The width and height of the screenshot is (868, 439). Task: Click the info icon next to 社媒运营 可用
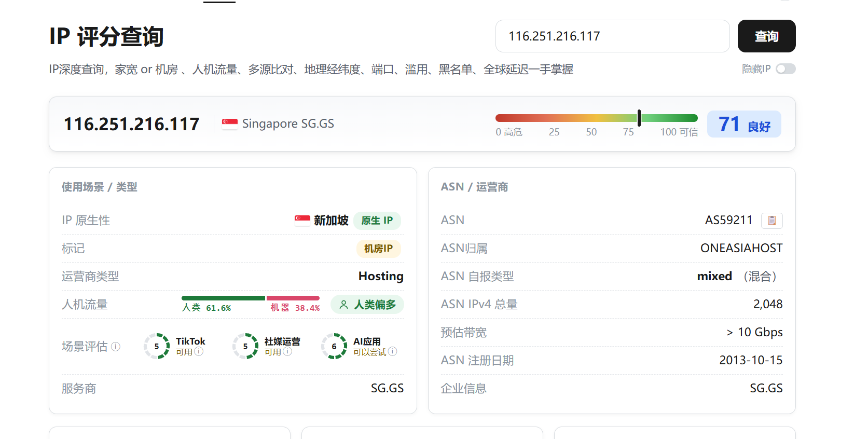pos(287,351)
